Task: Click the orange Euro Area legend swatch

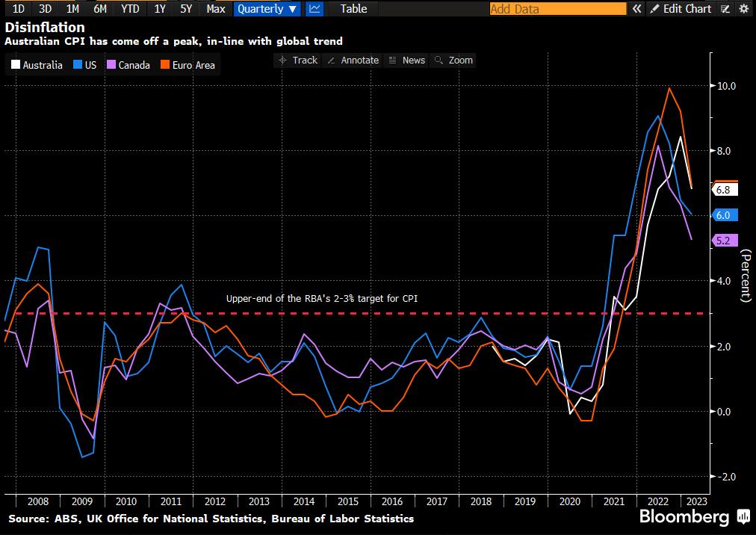Action: 165,65
